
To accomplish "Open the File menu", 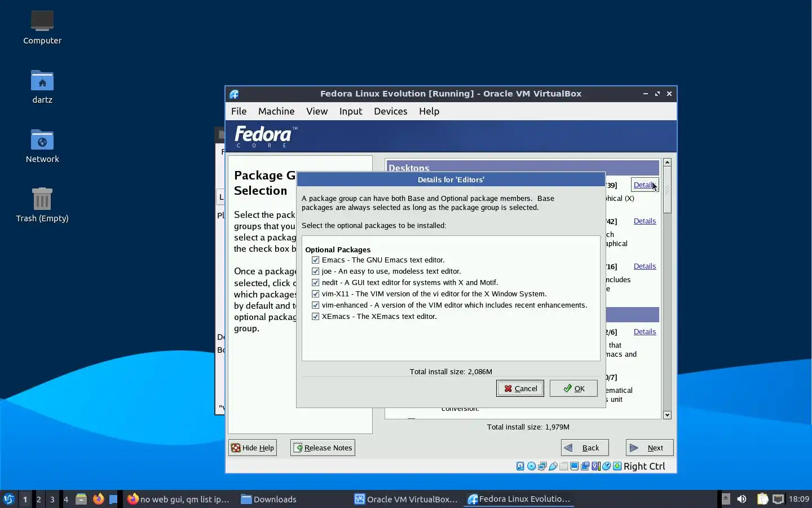I will tap(239, 111).
